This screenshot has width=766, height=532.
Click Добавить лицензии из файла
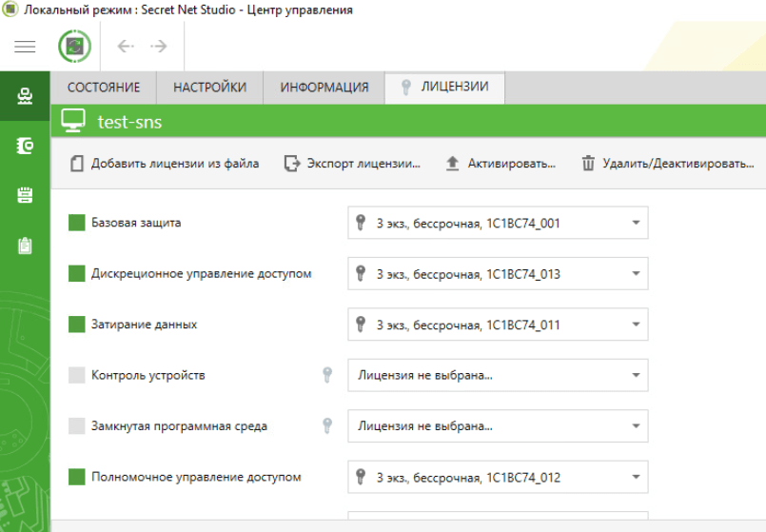click(x=165, y=164)
